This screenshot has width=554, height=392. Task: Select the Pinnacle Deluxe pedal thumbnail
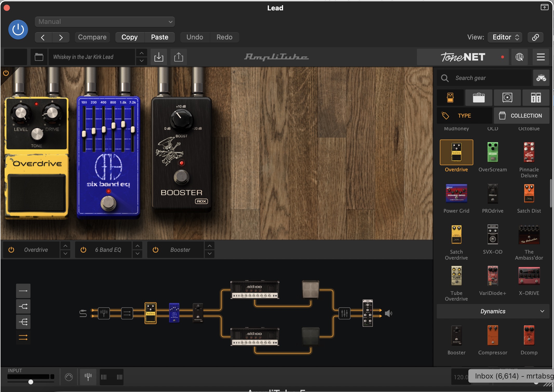[529, 152]
